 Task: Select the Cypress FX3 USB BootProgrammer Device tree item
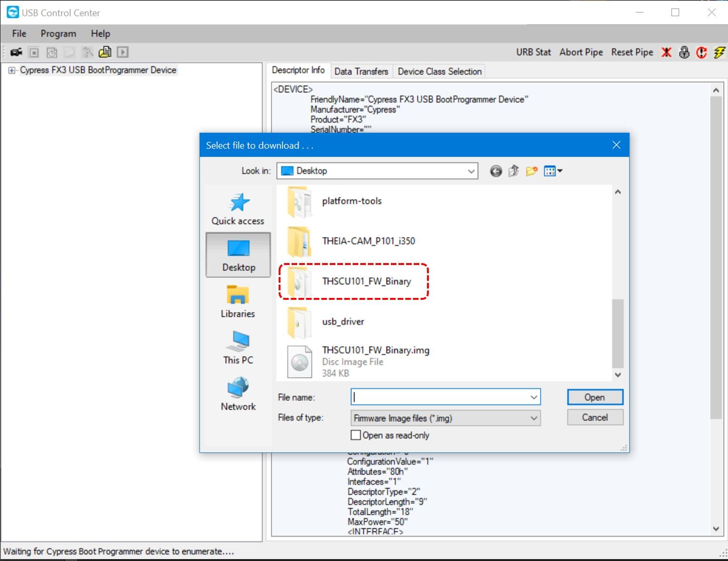[x=98, y=70]
